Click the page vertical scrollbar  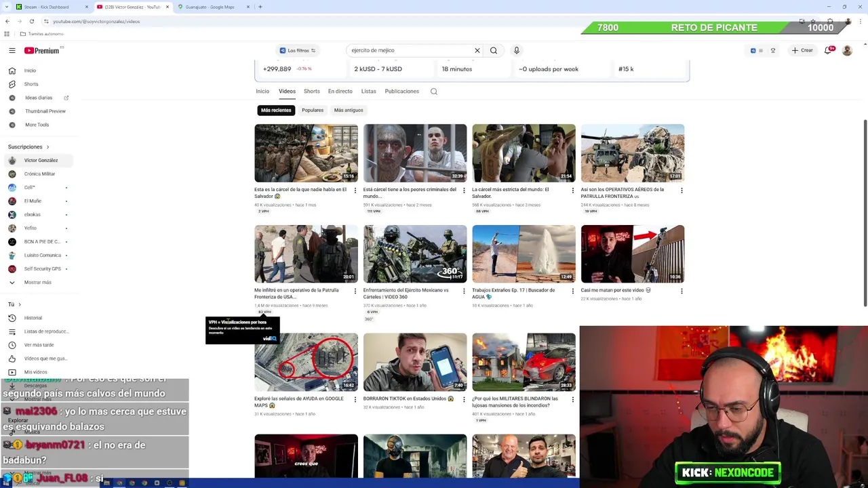pos(865,213)
